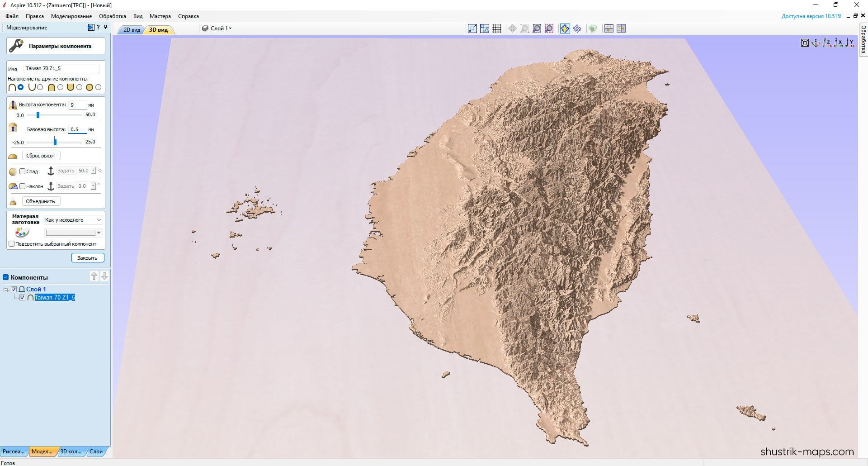Open the help question mark icon
The height and width of the screenshot is (466, 868).
pos(98,28)
